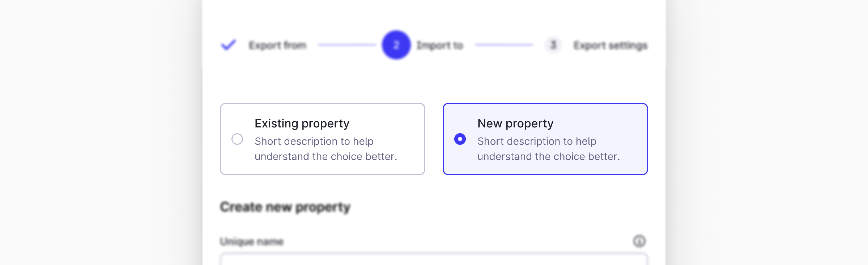This screenshot has width=868, height=265.
Task: Click the Existing property card title
Action: click(x=302, y=123)
